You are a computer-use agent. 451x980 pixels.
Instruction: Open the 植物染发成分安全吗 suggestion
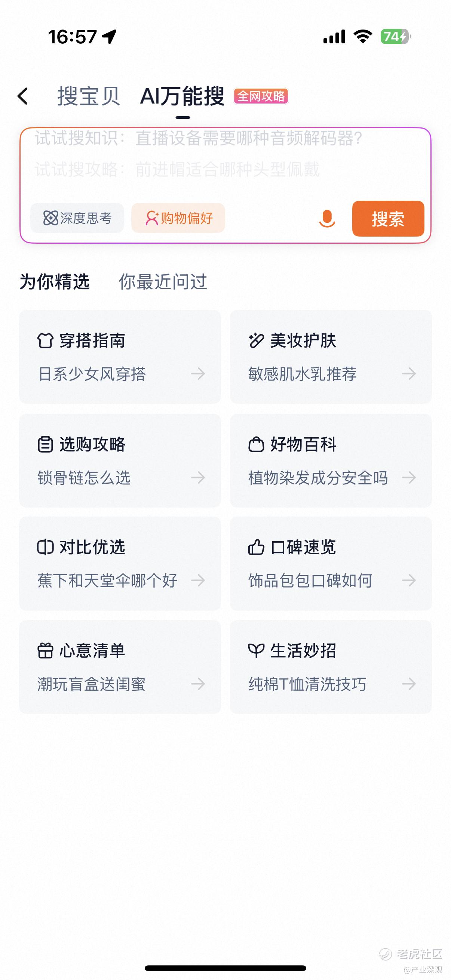(318, 478)
